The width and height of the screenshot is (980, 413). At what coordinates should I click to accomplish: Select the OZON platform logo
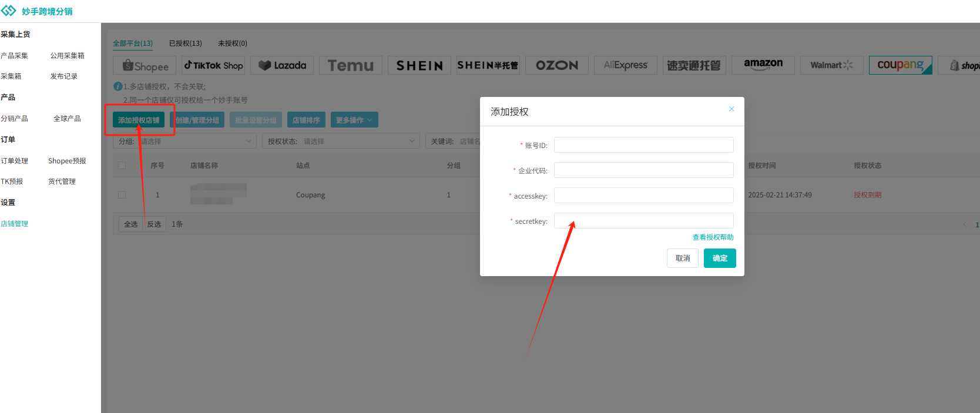(557, 65)
